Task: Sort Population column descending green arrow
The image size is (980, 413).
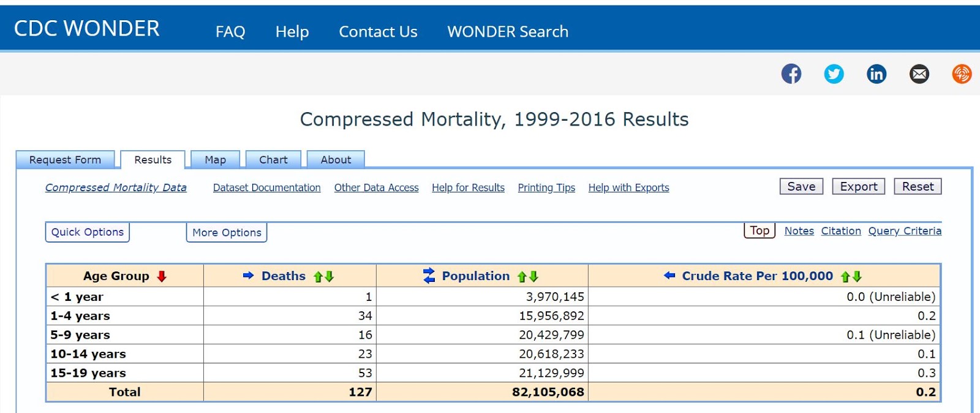Action: 534,277
